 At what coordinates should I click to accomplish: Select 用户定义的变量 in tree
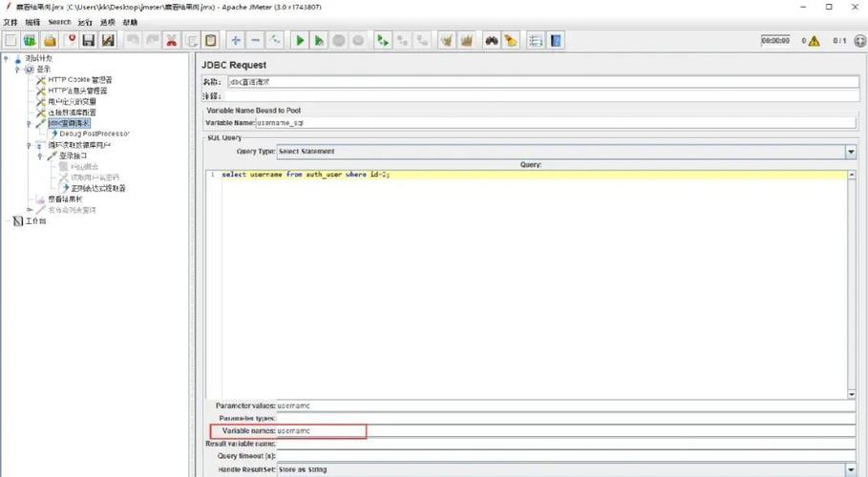[72, 102]
